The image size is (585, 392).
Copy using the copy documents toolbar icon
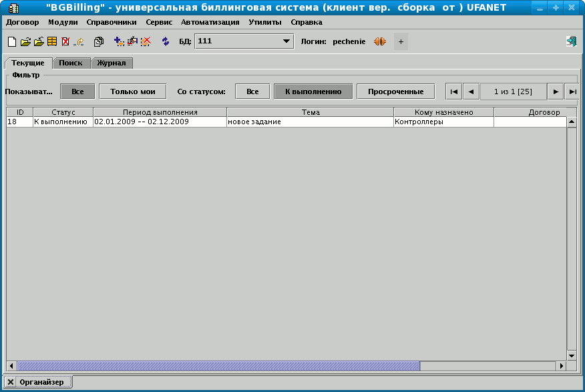(98, 41)
